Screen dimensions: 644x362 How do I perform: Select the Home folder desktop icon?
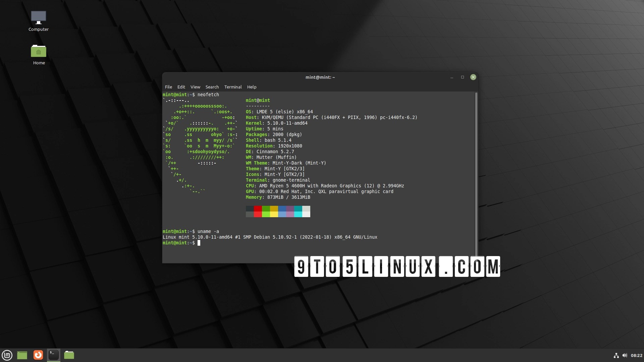click(x=39, y=51)
